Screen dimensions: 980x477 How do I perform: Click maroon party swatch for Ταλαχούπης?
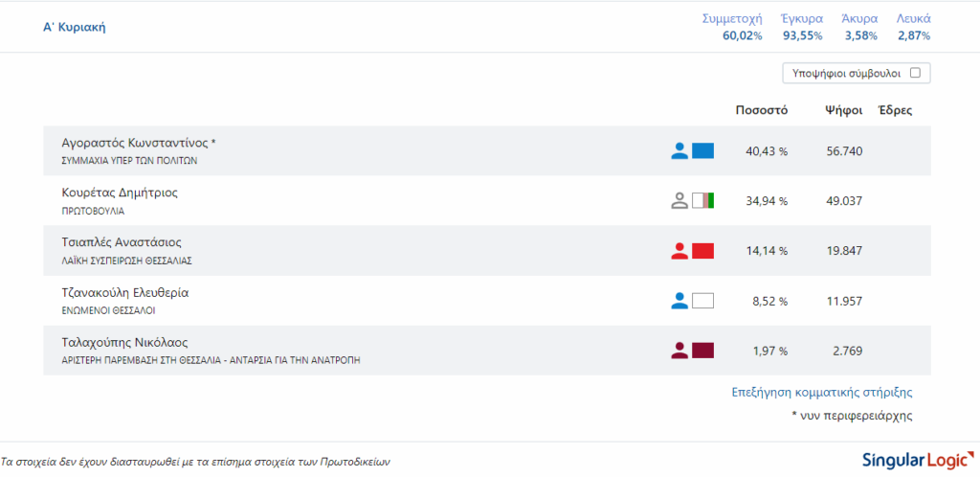tap(703, 351)
